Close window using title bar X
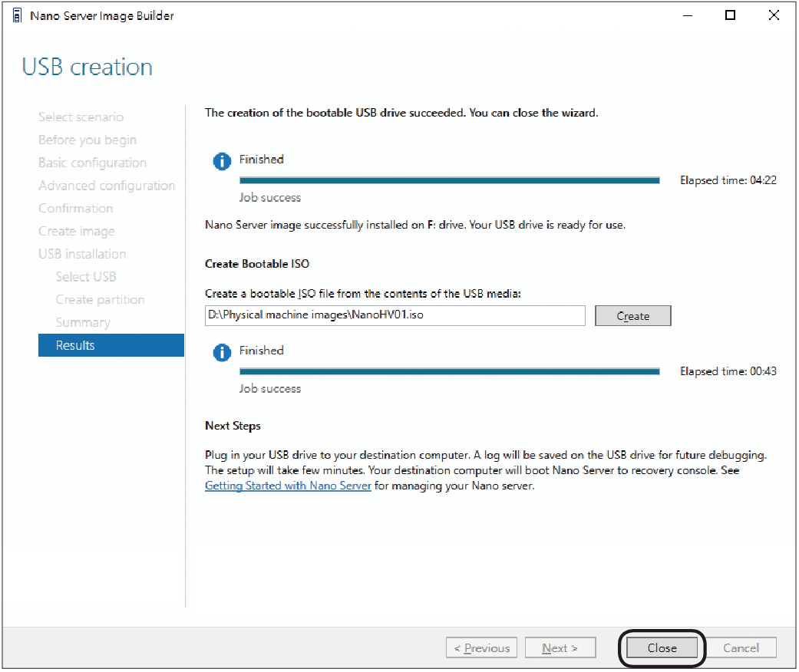Image resolution: width=799 pixels, height=672 pixels. click(774, 15)
